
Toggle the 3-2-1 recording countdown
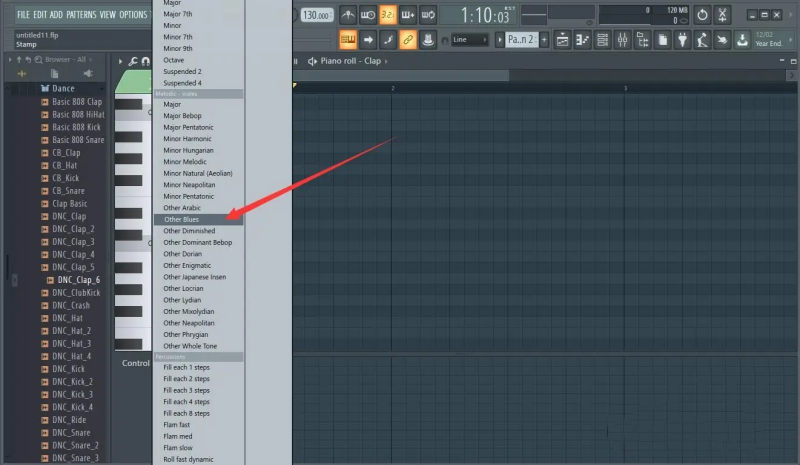click(388, 15)
